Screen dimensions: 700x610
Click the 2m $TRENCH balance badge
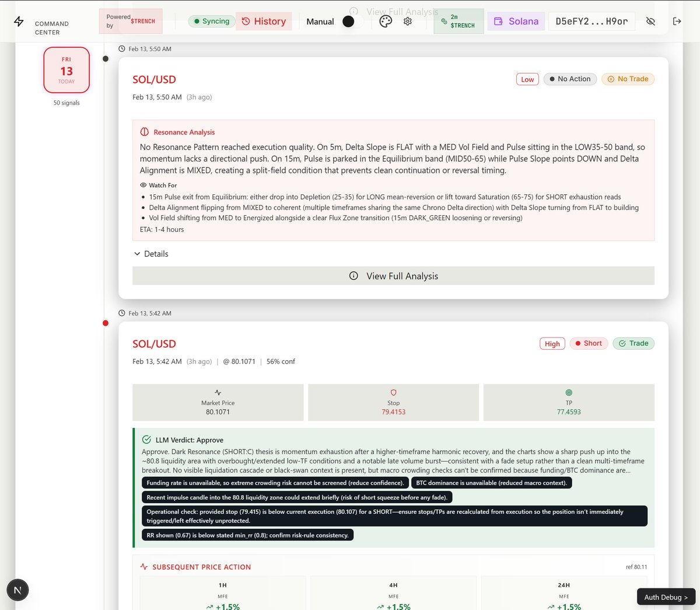coord(459,21)
